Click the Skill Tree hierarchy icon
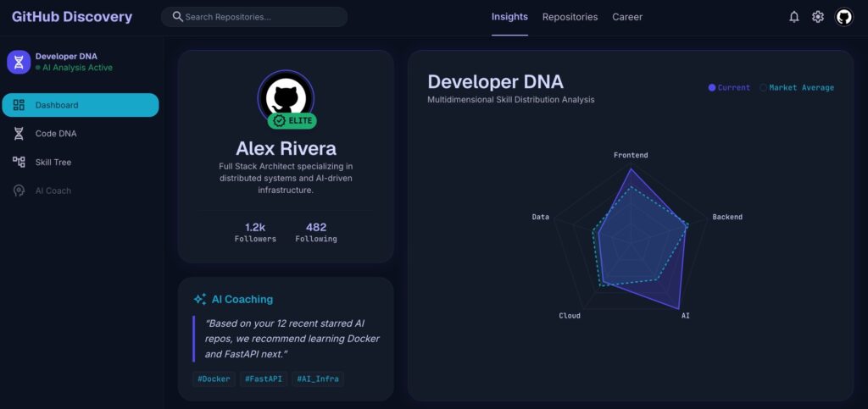 pos(19,162)
